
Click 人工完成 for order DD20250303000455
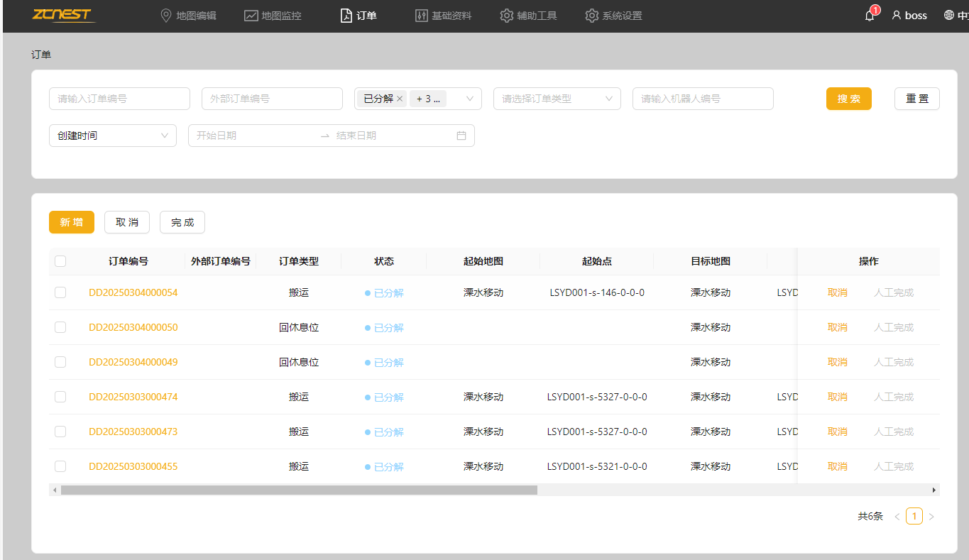point(894,466)
